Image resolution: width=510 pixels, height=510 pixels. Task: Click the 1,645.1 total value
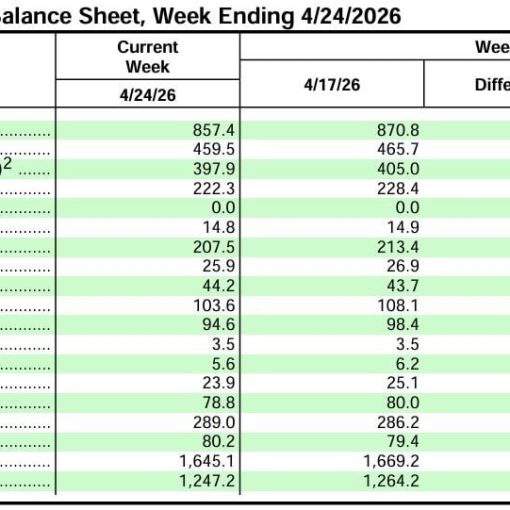tap(207, 461)
